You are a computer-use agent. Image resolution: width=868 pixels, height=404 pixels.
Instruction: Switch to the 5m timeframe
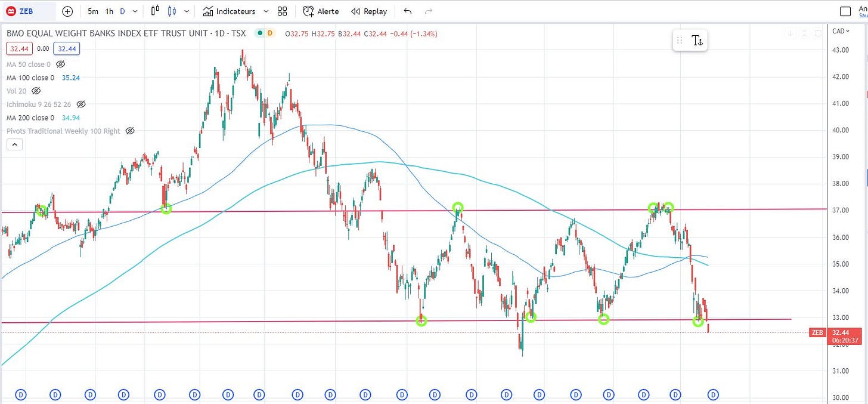tap(93, 11)
